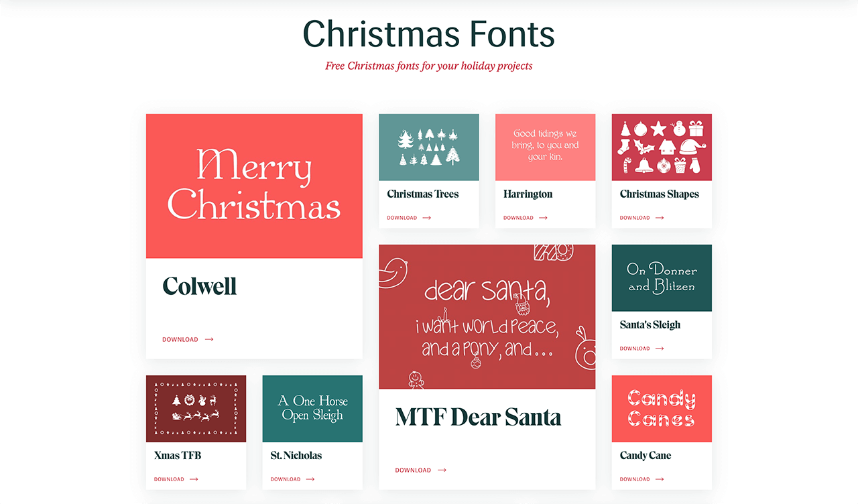Open the 'On Donner and Blitzen' preview
Screen dimensions: 858x504
[662, 277]
